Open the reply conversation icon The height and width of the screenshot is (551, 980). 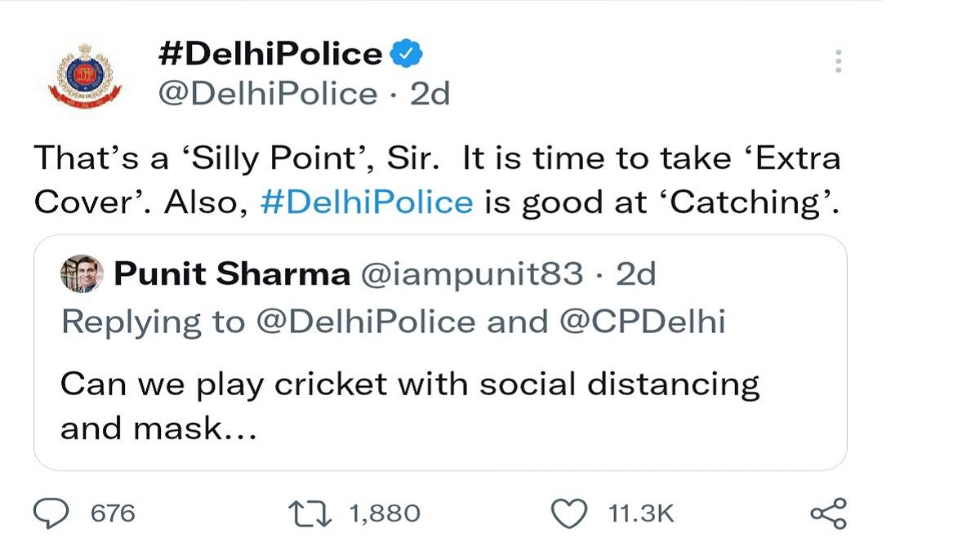tap(51, 513)
